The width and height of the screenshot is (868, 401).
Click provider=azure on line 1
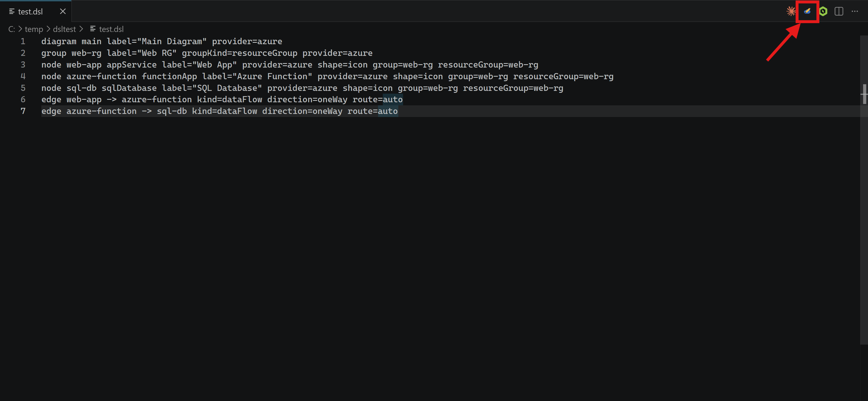(x=247, y=41)
